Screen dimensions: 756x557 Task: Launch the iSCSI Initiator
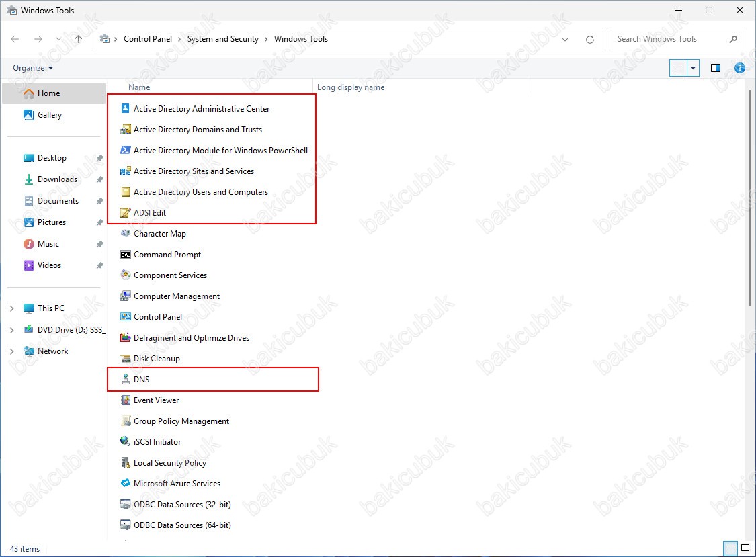click(x=157, y=442)
